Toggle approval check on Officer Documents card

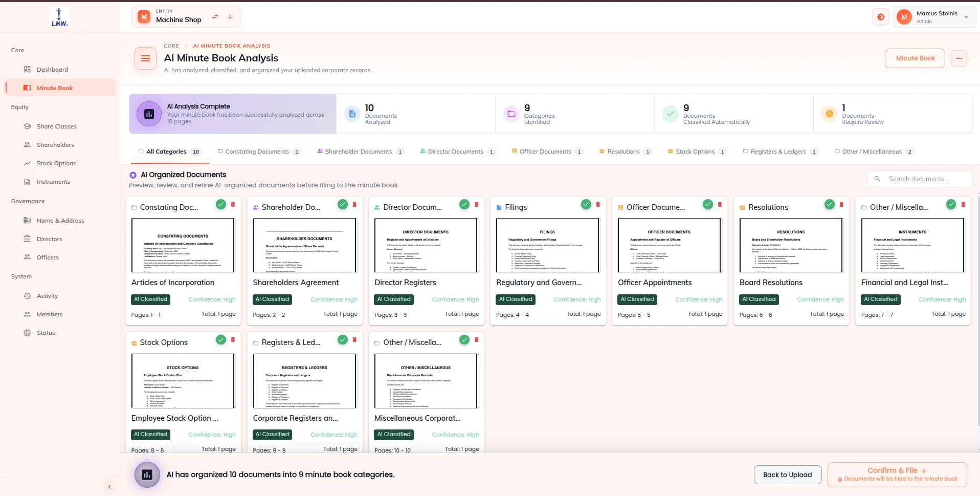(x=708, y=205)
